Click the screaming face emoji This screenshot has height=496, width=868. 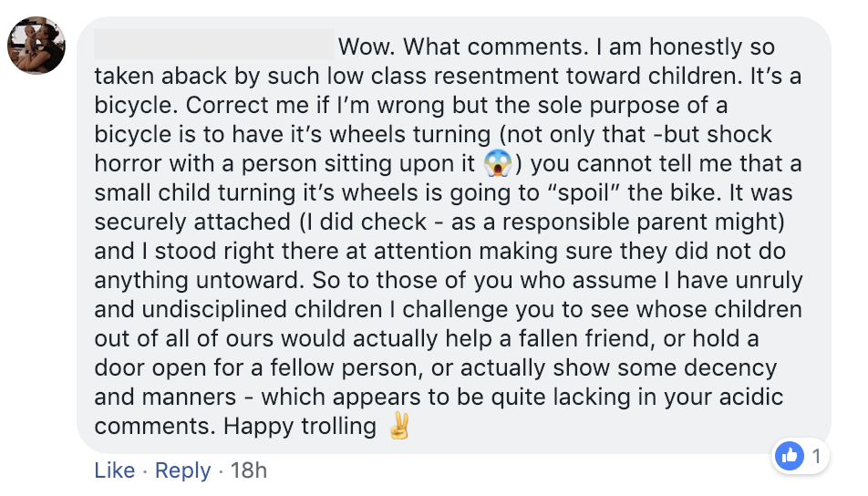(498, 163)
